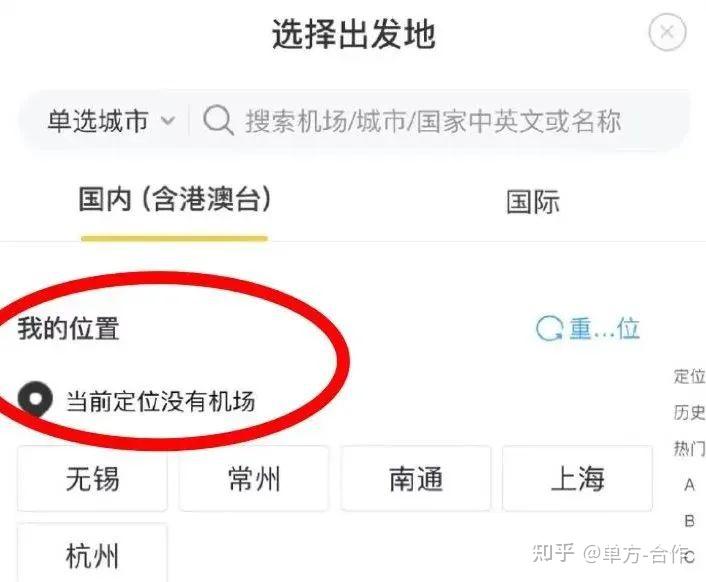This screenshot has width=706, height=582.
Task: Jump to 历史 in side index
Action: pyautogui.click(x=689, y=412)
